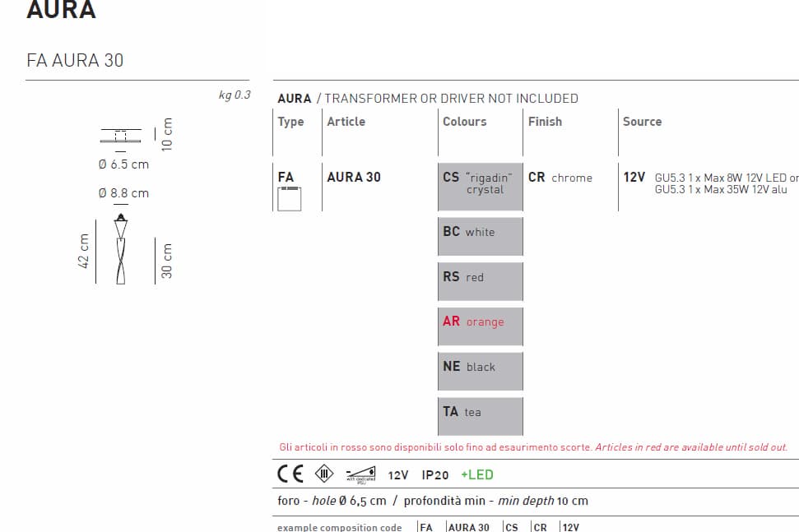
Task: Click the Colours column header
Action: click(465, 122)
